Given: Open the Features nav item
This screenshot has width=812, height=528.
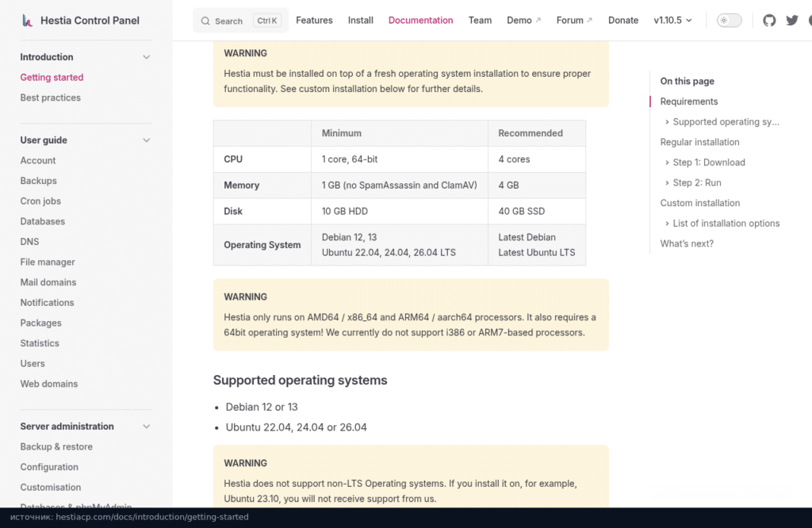Looking at the screenshot, I should [314, 20].
